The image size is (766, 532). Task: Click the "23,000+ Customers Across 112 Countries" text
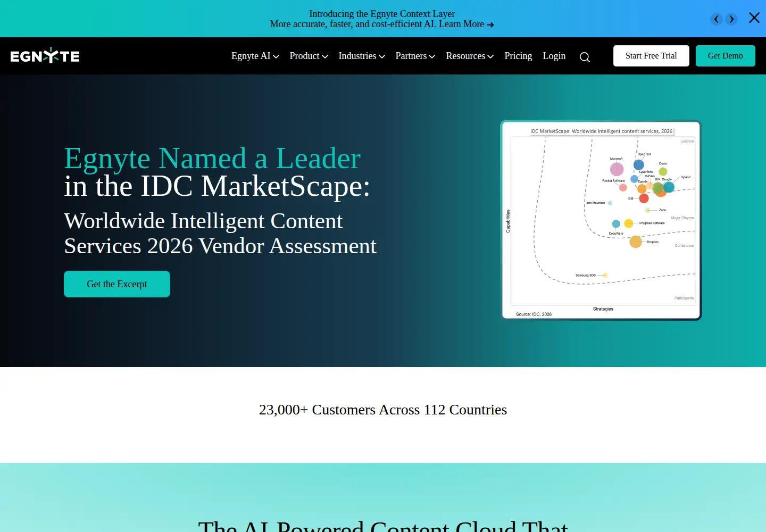383,410
